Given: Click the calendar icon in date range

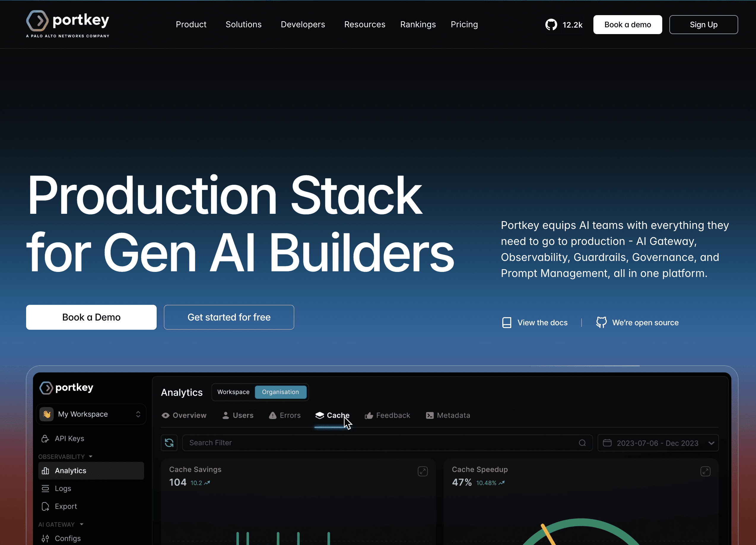Looking at the screenshot, I should (x=607, y=443).
